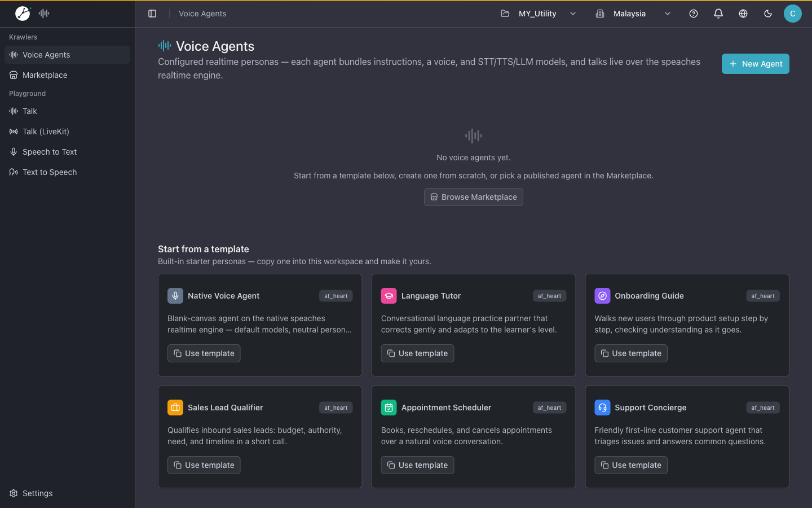Select Voice Agents in the sidebar
Viewport: 812px width, 508px height.
tap(68, 55)
